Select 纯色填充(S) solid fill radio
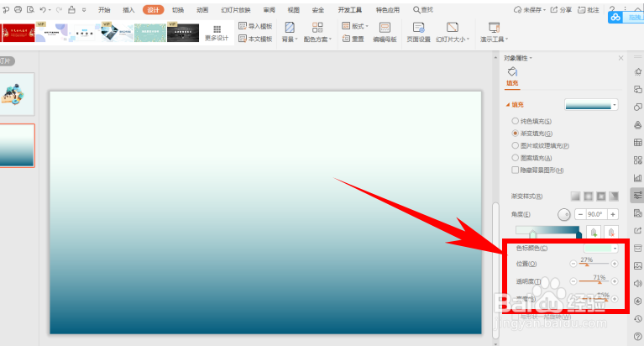The width and height of the screenshot is (644, 346). point(515,121)
